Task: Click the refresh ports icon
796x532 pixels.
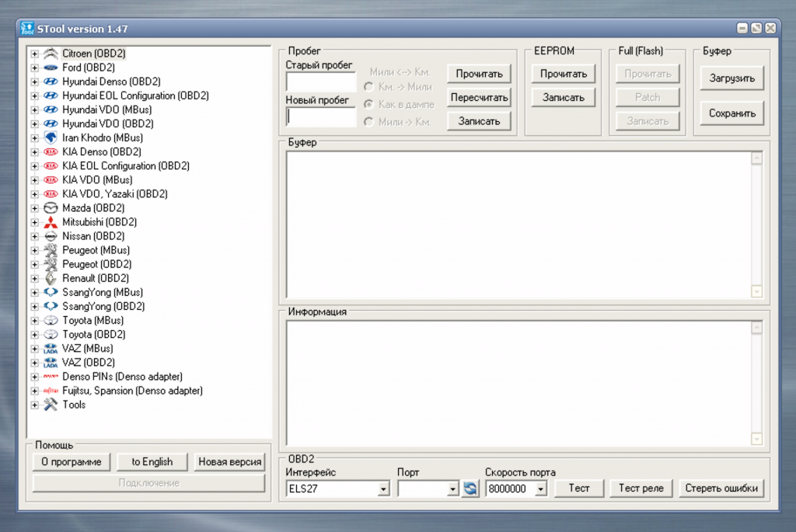Action: [470, 489]
